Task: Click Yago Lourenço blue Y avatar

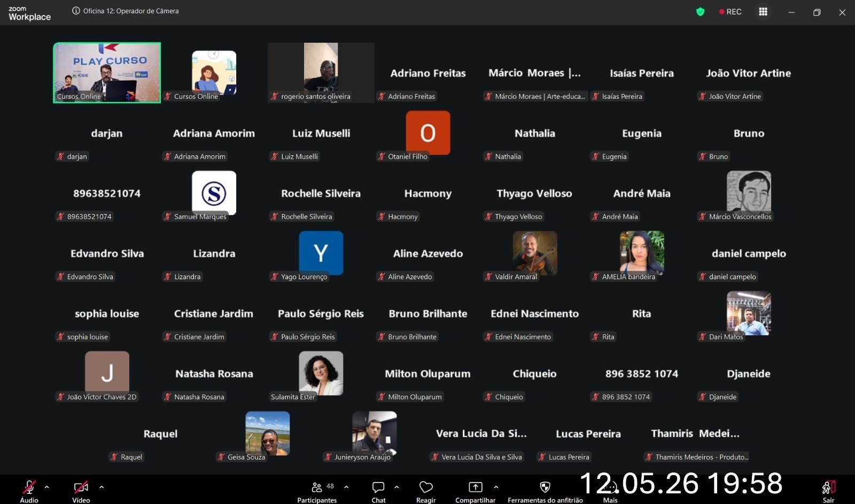Action: coord(321,253)
